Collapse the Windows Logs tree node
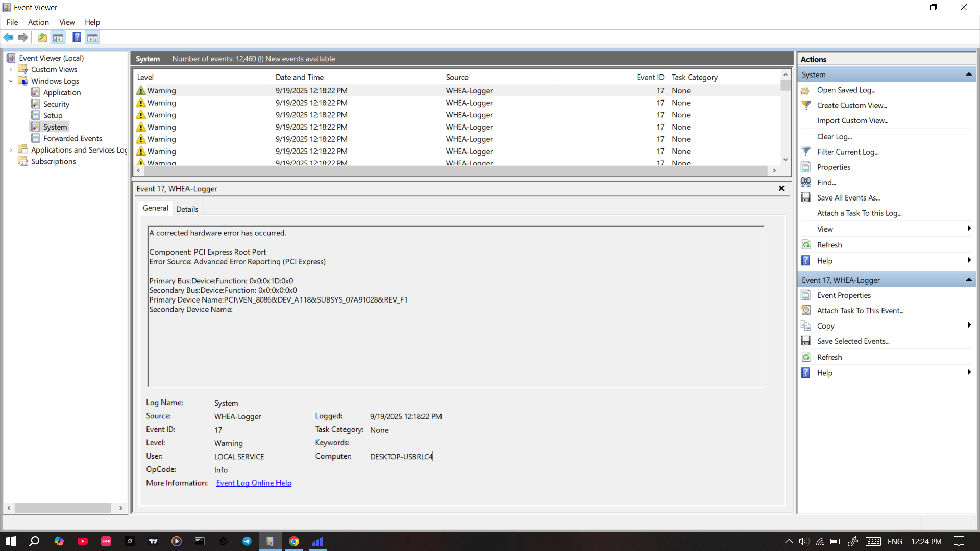This screenshot has width=980, height=551. pos(11,81)
